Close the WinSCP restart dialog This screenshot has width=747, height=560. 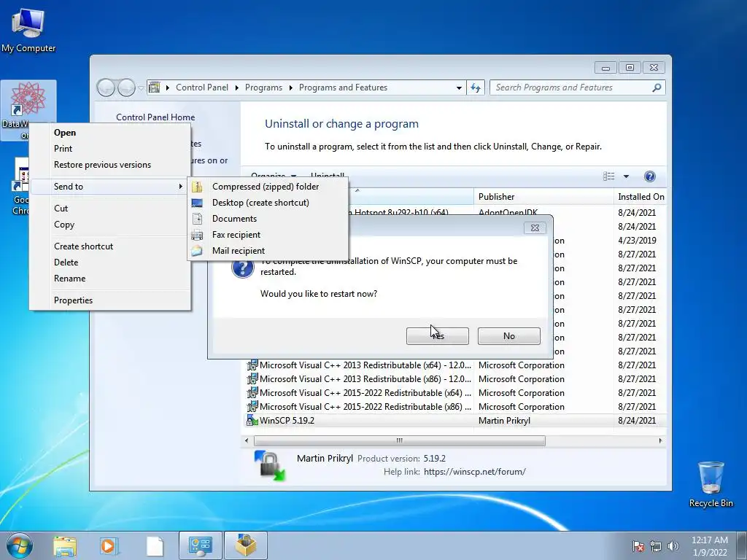coord(535,227)
